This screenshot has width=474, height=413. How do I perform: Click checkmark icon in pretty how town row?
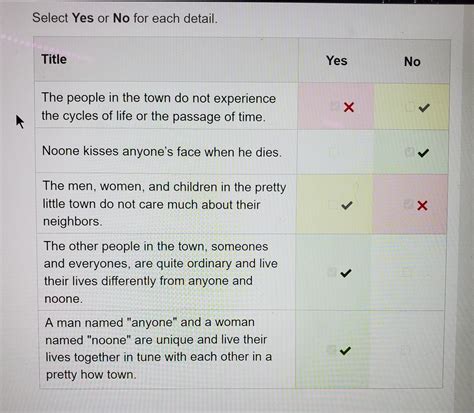345,351
